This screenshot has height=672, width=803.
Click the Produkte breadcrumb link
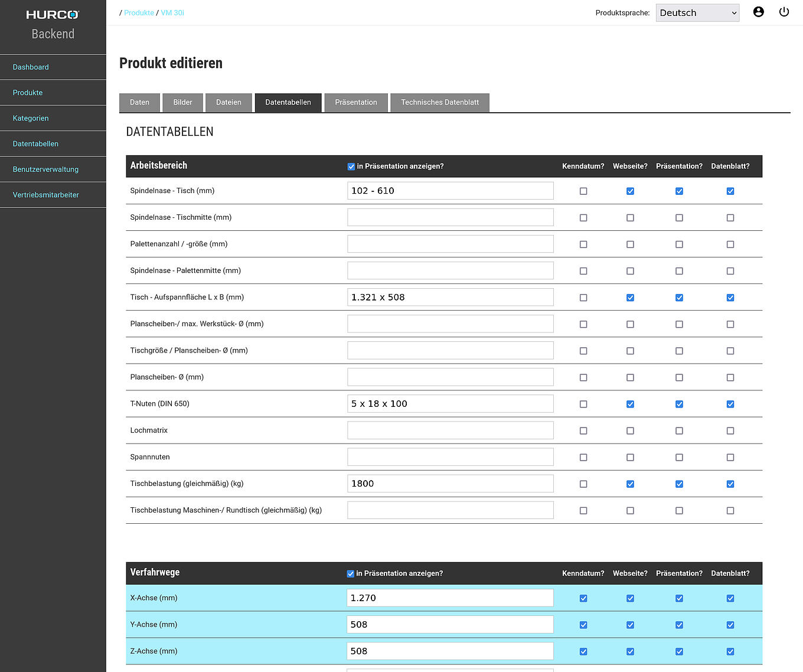(139, 13)
